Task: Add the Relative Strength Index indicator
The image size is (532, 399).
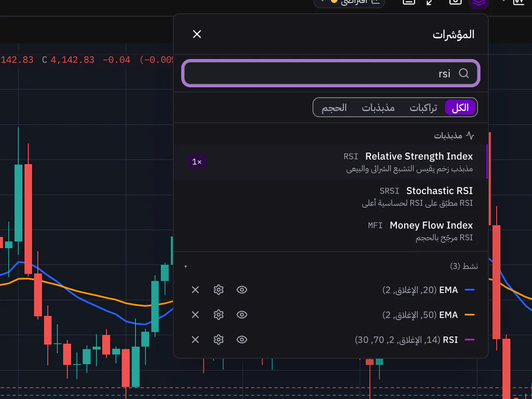Action: [x=331, y=162]
